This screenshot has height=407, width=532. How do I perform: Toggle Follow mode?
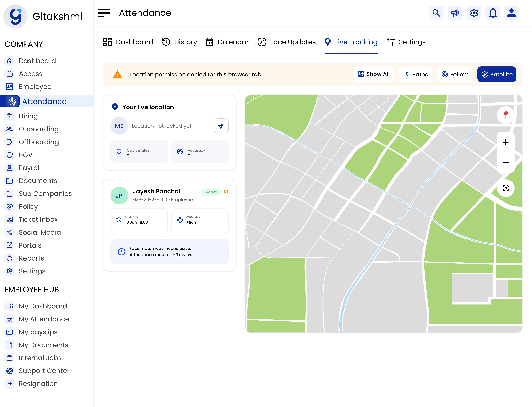click(x=454, y=74)
